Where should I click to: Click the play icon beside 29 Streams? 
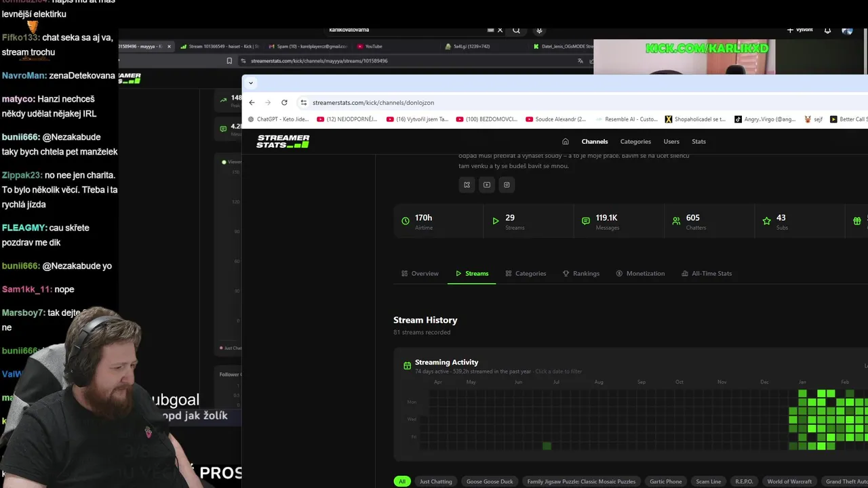[x=496, y=221]
